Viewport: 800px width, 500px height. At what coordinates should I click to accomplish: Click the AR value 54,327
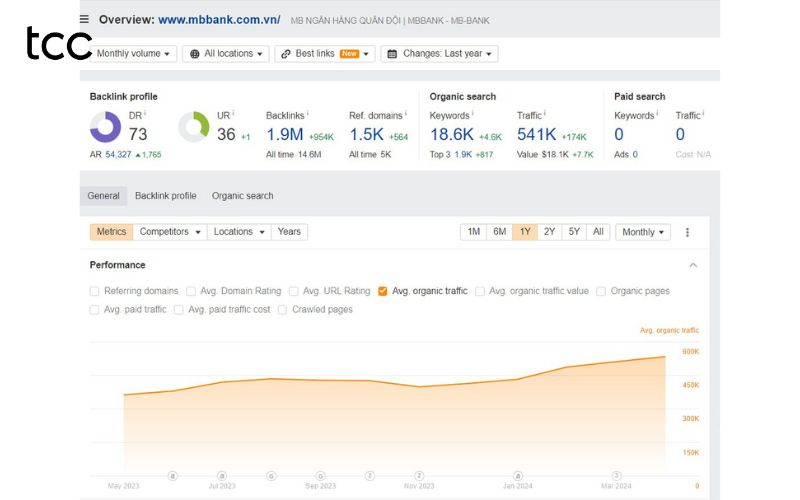pyautogui.click(x=118, y=155)
